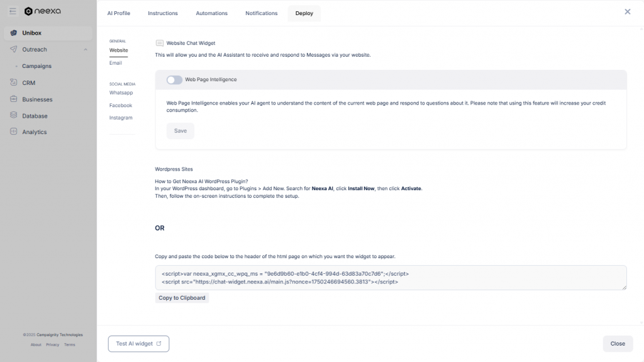Open Businesses briefcase icon in sidebar
The image size is (644, 362).
coord(14,99)
